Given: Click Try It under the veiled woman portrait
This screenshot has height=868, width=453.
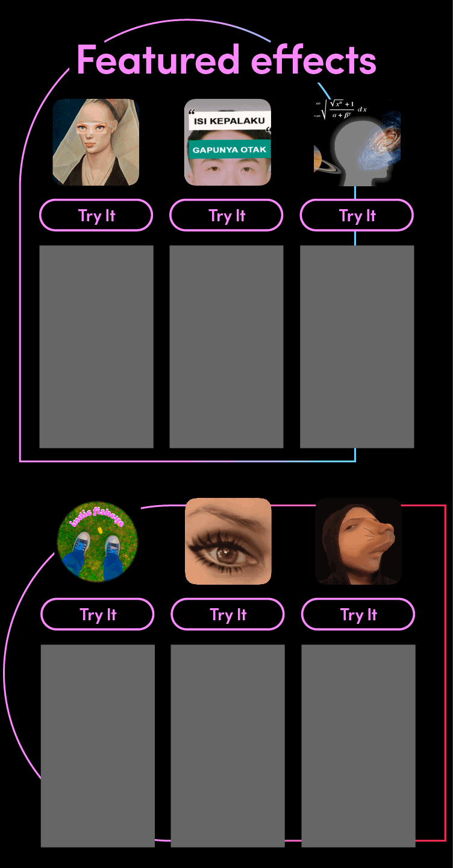Looking at the screenshot, I should pos(96,215).
